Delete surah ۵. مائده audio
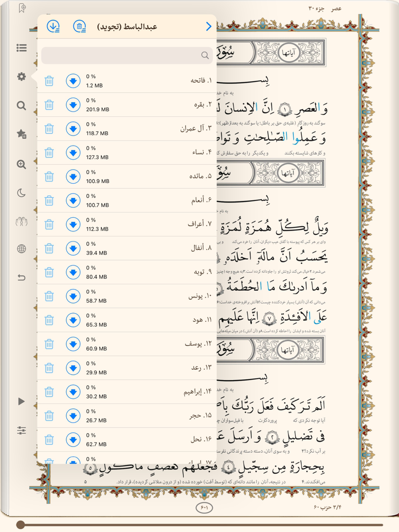The width and height of the screenshot is (399, 532). 49,177
